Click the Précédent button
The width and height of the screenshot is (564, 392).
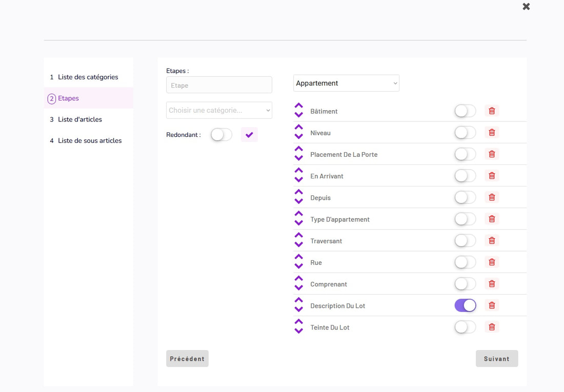click(x=187, y=359)
